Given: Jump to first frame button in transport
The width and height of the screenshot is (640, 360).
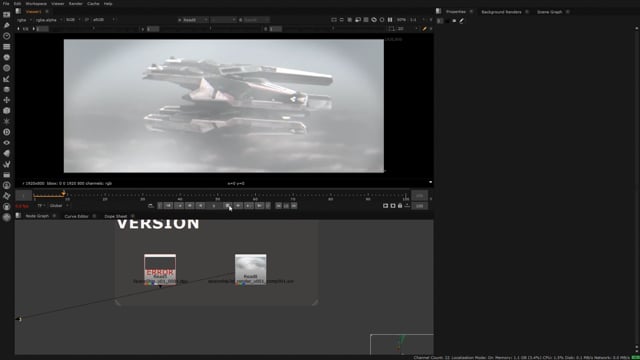Looking at the screenshot, I should [x=168, y=206].
